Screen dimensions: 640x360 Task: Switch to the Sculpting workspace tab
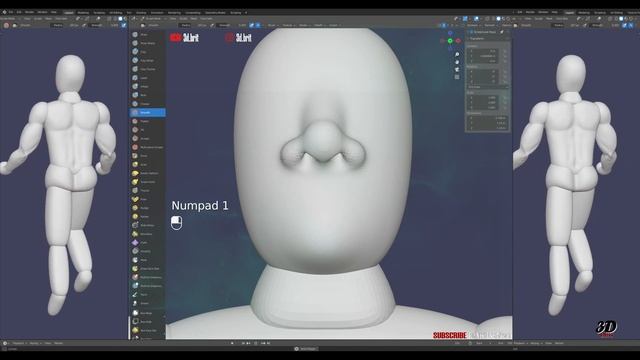tap(99, 13)
